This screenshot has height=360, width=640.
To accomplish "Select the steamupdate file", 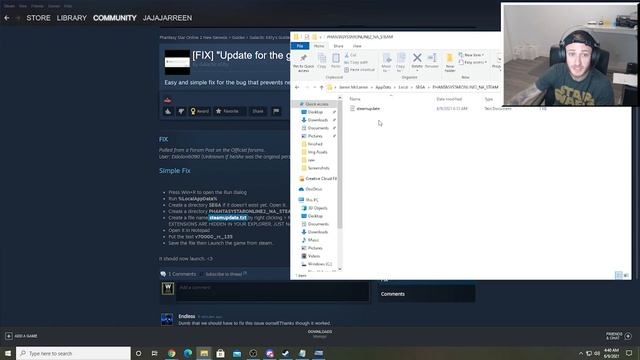I will (x=368, y=109).
